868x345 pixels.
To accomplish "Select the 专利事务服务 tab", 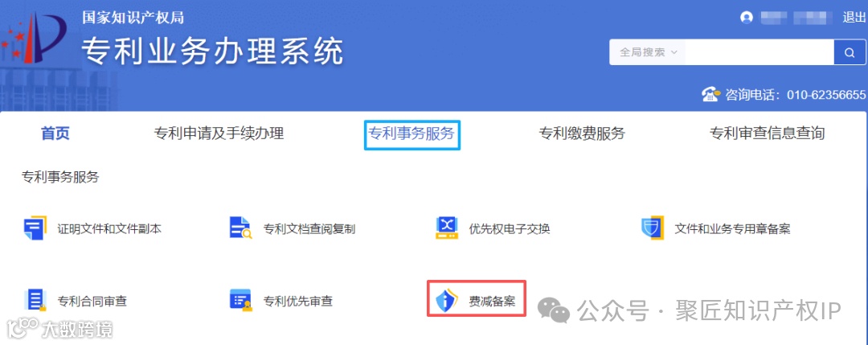I will [x=411, y=134].
